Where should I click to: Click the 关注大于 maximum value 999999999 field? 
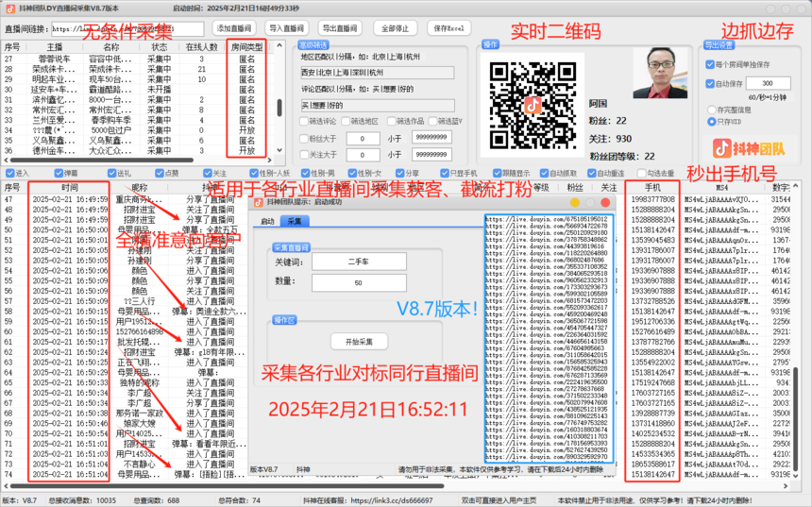pos(431,154)
